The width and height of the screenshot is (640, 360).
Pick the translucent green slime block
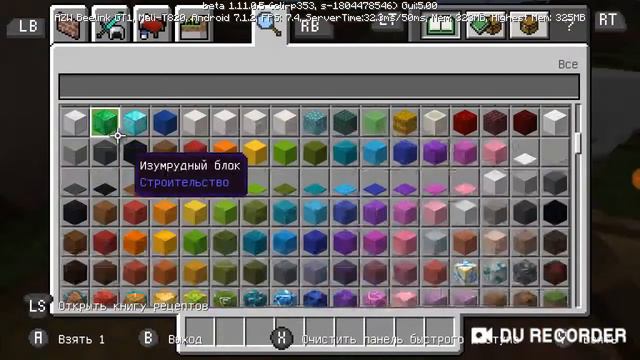375,122
